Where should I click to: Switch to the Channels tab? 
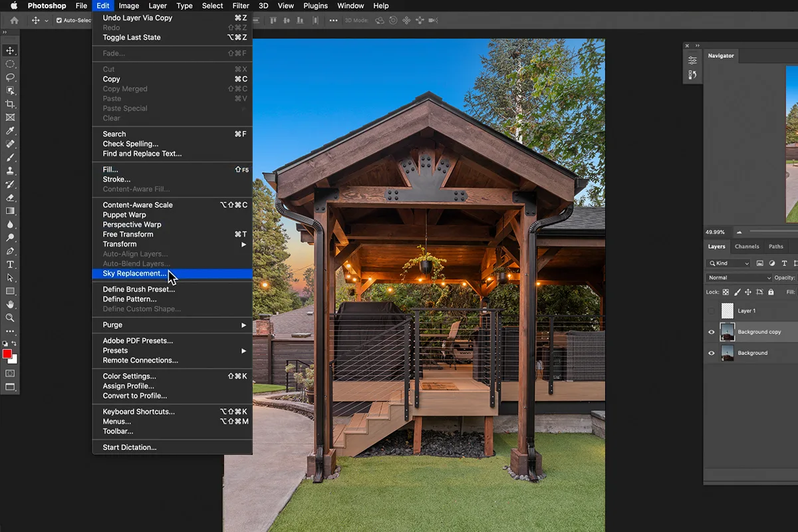pos(747,246)
